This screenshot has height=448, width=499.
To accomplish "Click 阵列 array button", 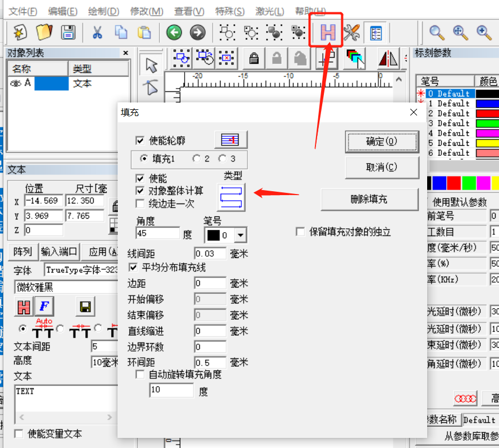I will tap(22, 252).
